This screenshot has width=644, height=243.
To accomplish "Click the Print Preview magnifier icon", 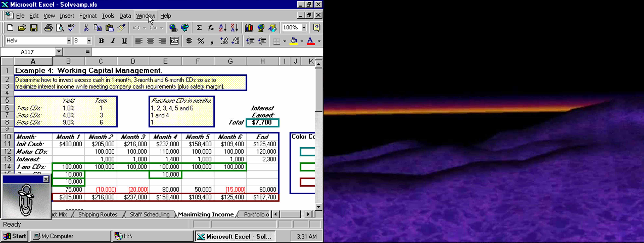I will coord(60,28).
